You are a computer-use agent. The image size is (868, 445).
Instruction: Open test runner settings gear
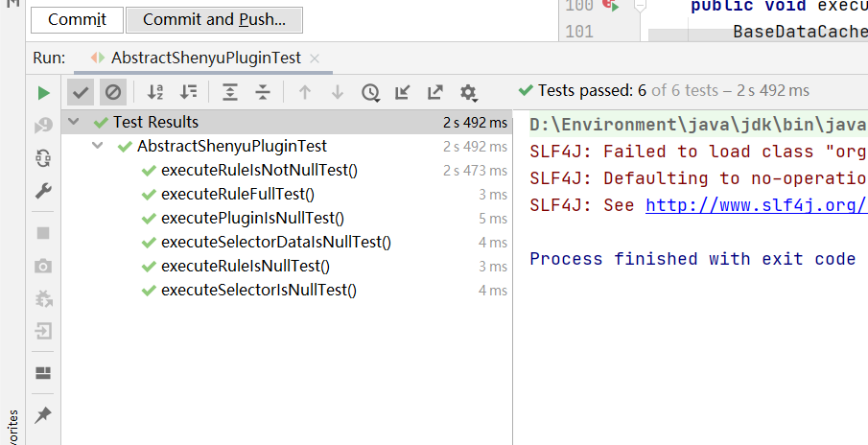[x=468, y=92]
